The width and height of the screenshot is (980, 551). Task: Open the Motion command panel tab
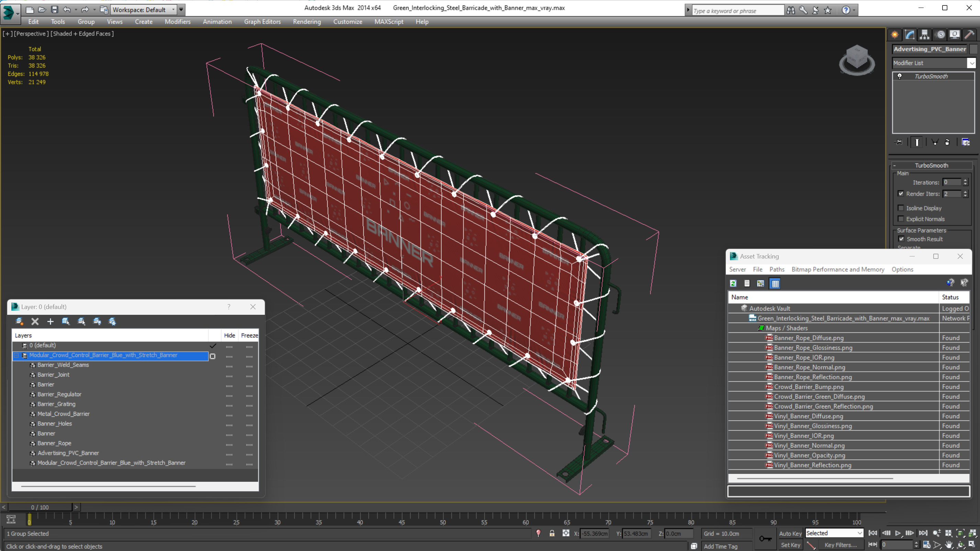click(940, 35)
